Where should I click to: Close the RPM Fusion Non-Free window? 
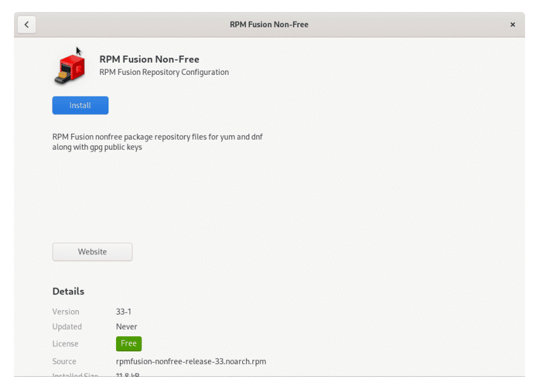512,24
